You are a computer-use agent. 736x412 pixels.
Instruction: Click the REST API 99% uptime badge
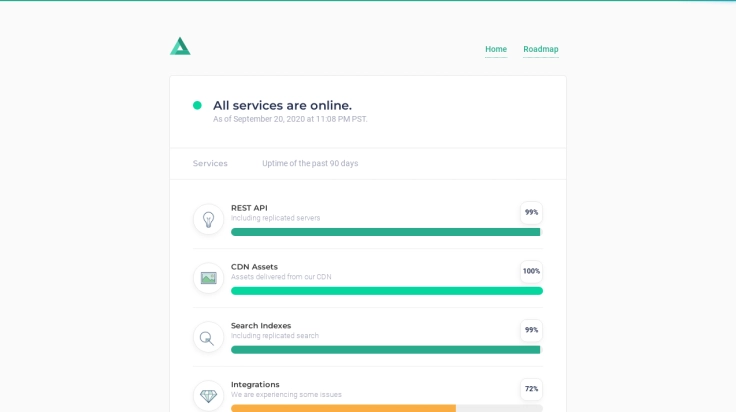[x=531, y=212]
